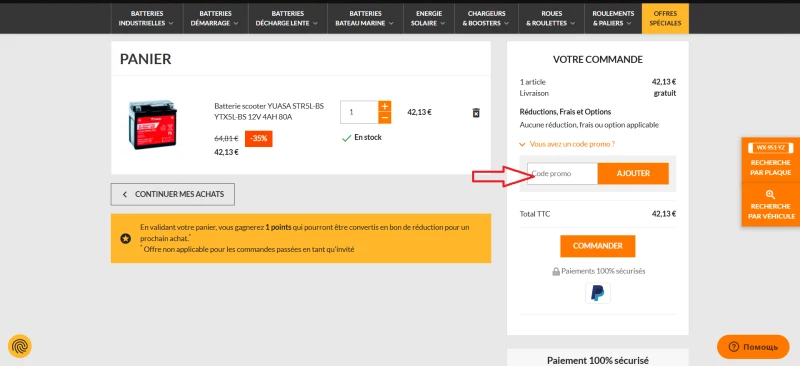
Task: Expand Batteries Décharge Lente menu
Action: click(287, 18)
